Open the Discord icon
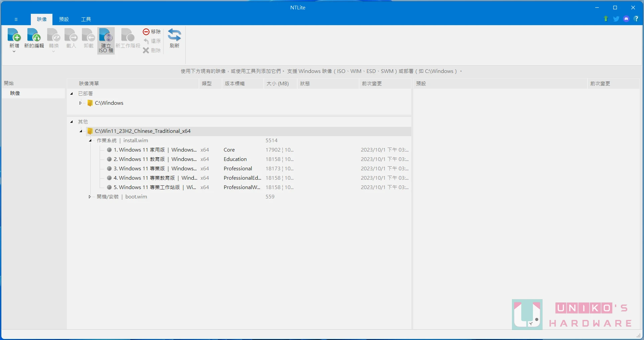The image size is (644, 340). [626, 19]
